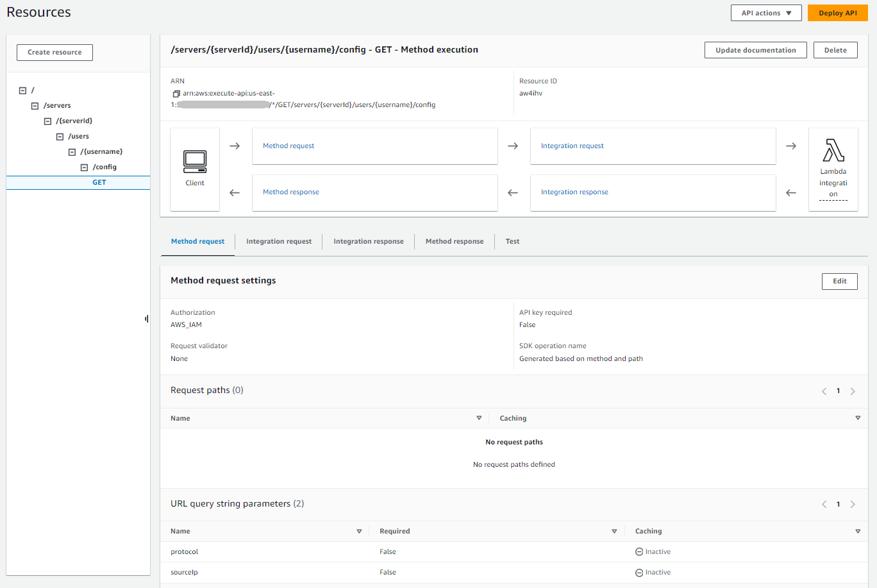Click the filter icon on the Caching column
877x588 pixels.
(x=858, y=417)
